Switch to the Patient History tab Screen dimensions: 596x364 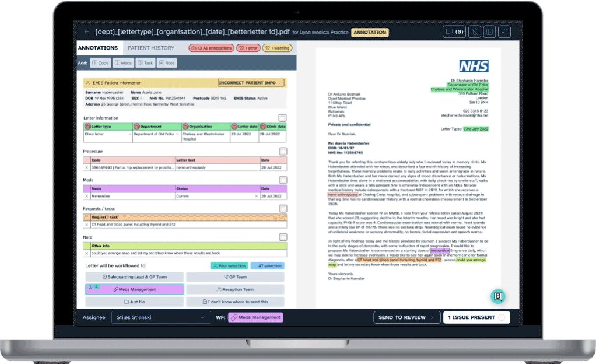(151, 48)
